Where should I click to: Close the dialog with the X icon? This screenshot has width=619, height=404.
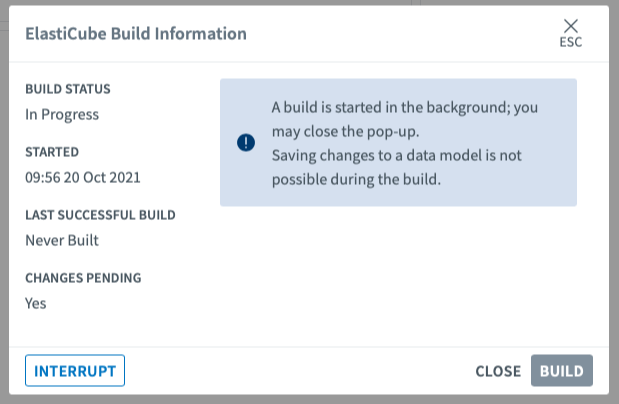[571, 25]
